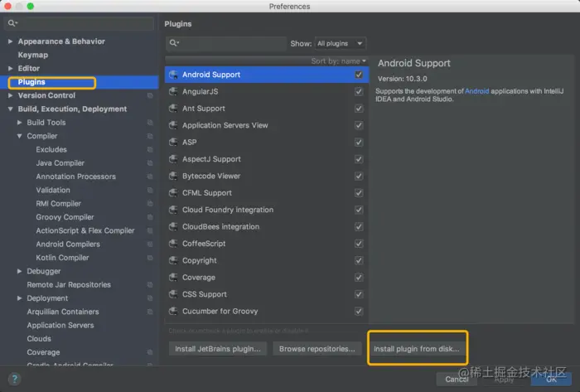The width and height of the screenshot is (580, 392).
Task: Expand the Deployment node
Action: [x=20, y=298]
